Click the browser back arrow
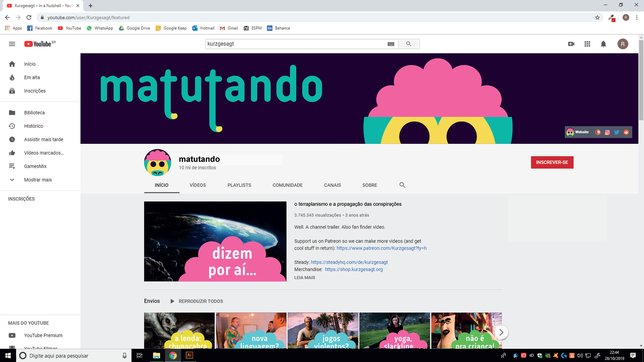 7,17
